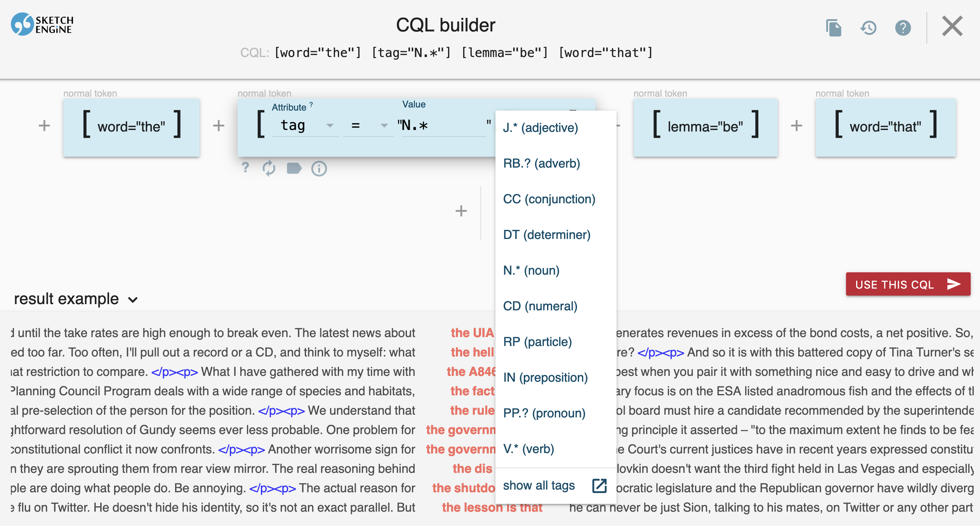Click the repeat token cycle icon
The height and width of the screenshot is (526, 980).
tap(269, 168)
